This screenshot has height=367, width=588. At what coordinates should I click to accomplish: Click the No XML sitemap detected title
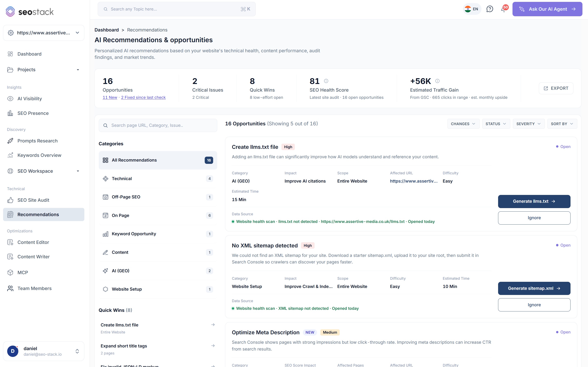coord(264,245)
